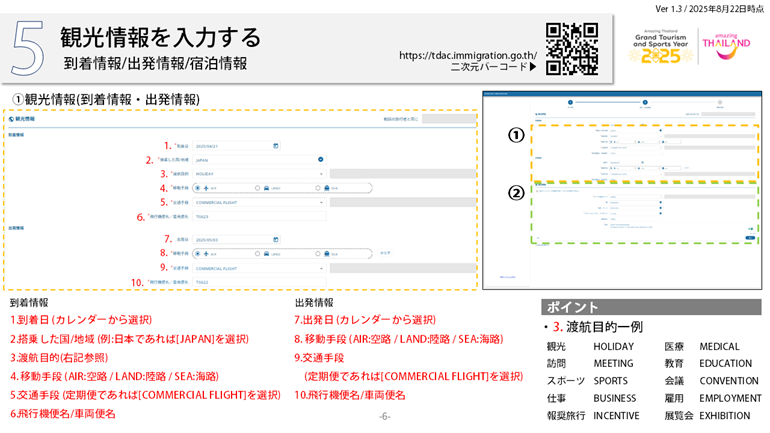
Task: Open the HOLIDAY purpose-of-travel dropdown
Action: pos(259,174)
